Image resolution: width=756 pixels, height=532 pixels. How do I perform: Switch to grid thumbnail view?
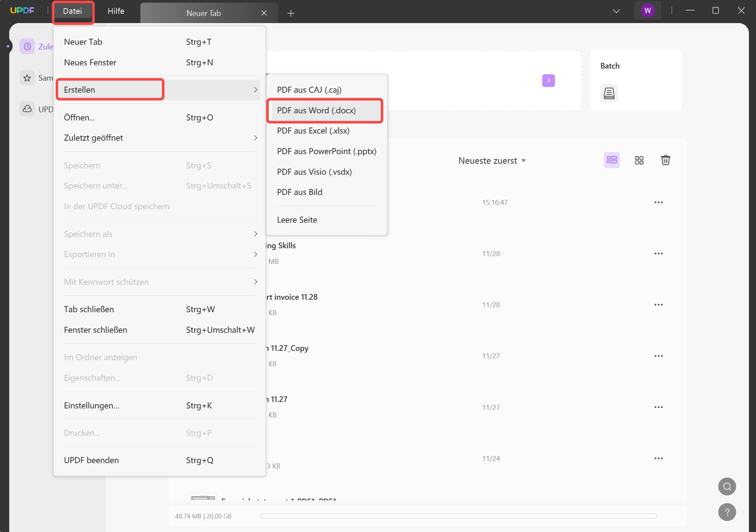[639, 160]
